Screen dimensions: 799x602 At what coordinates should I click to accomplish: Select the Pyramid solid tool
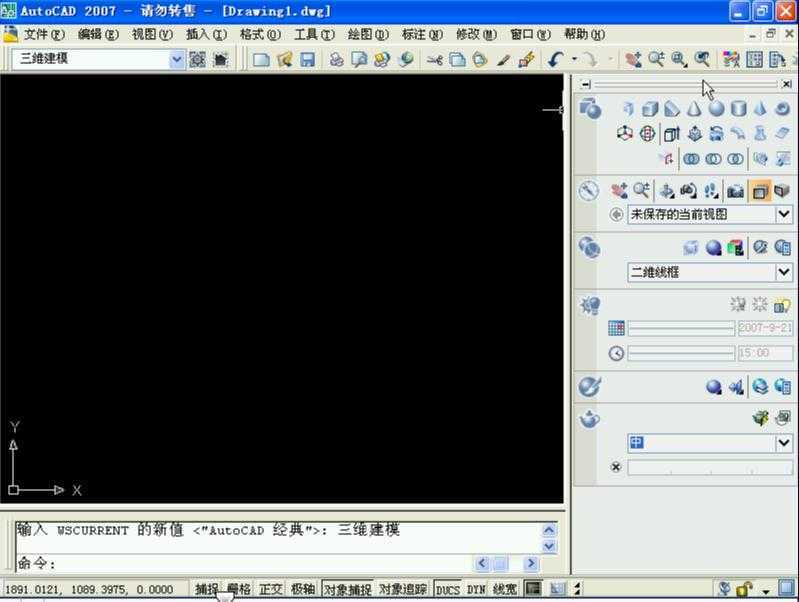[x=760, y=109]
